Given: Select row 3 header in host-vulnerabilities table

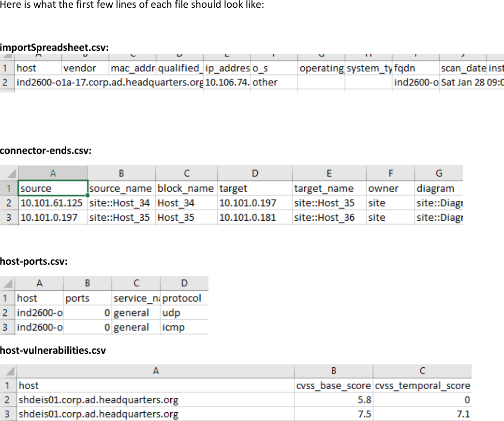Looking at the screenshot, I should pos(9,414).
